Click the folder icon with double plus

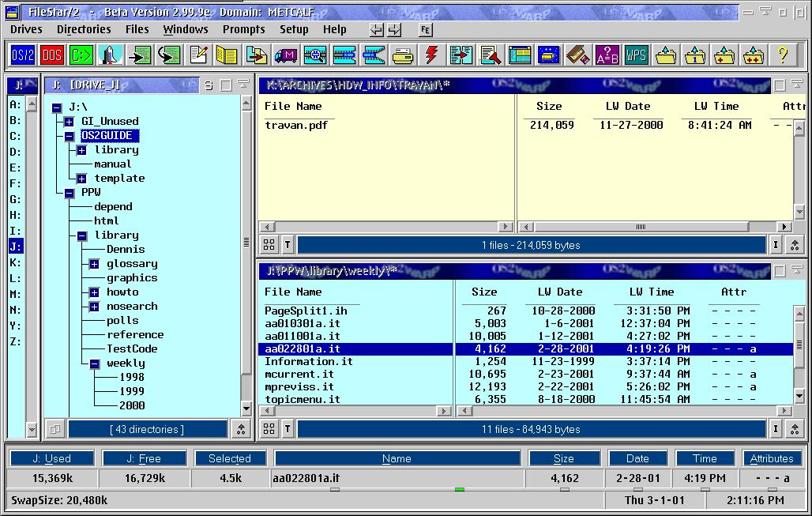click(x=754, y=55)
